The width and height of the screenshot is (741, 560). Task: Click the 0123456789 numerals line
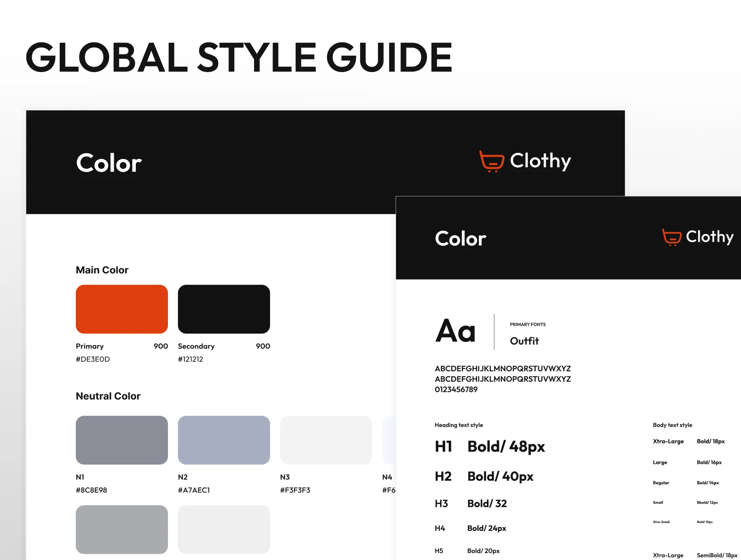456,390
